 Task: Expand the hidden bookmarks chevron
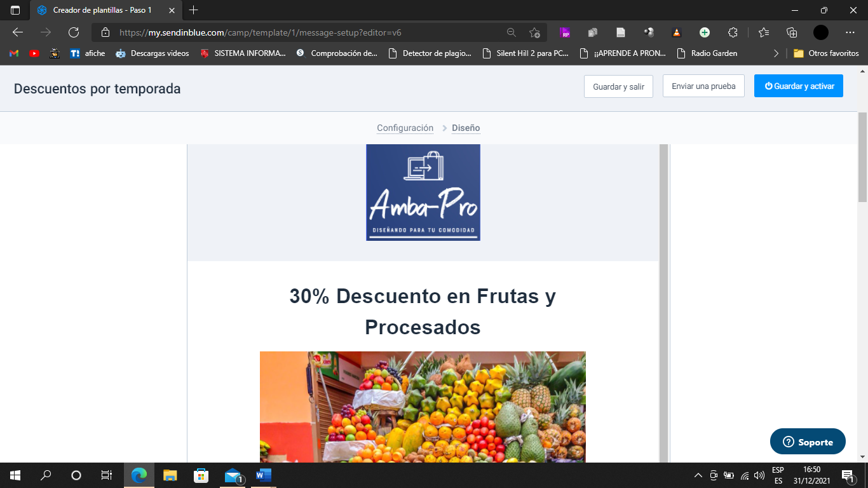coord(776,53)
